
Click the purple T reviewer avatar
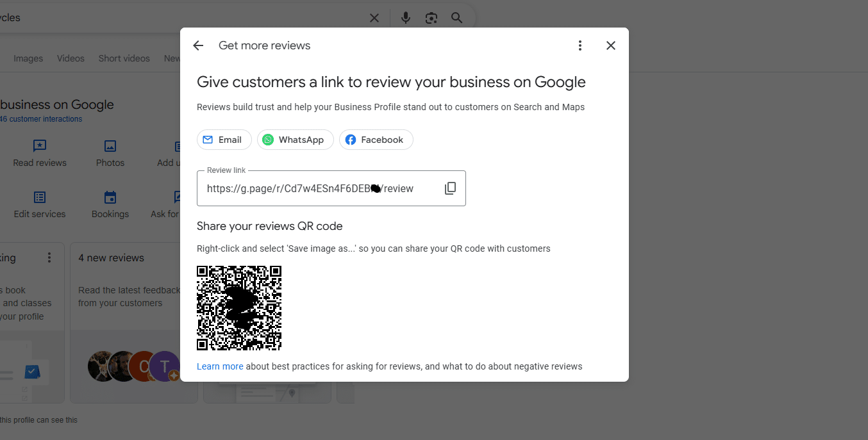tap(165, 366)
